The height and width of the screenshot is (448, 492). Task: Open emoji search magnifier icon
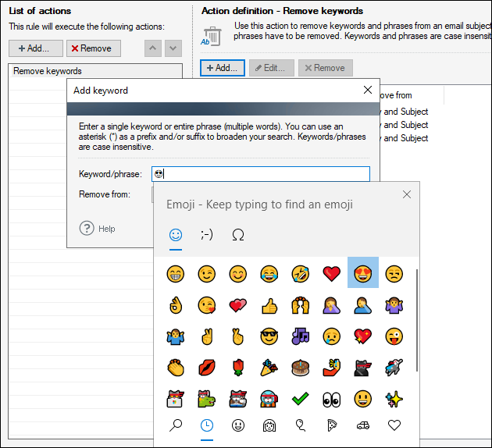176,425
